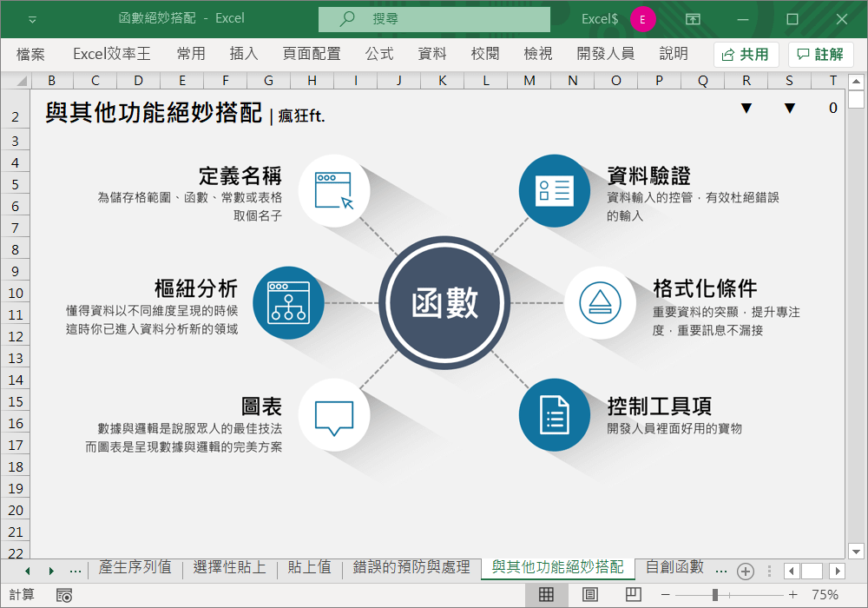Click the 共用 share button
868x608 pixels.
(x=746, y=55)
